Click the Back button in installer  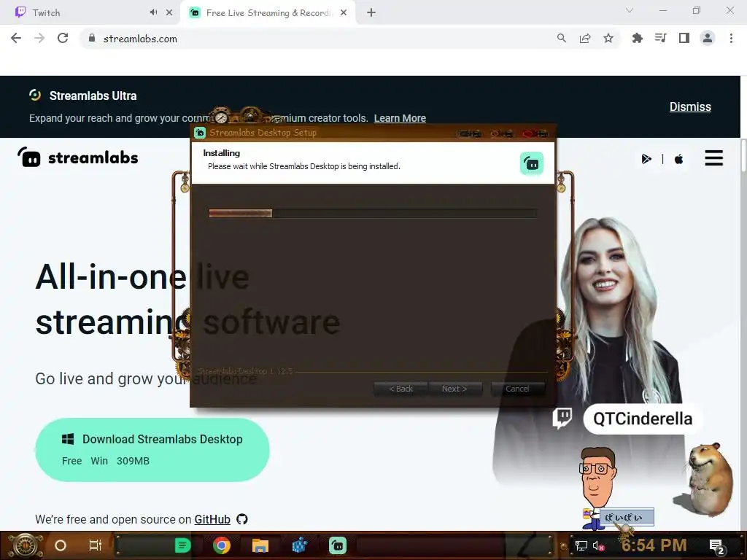[x=400, y=389]
